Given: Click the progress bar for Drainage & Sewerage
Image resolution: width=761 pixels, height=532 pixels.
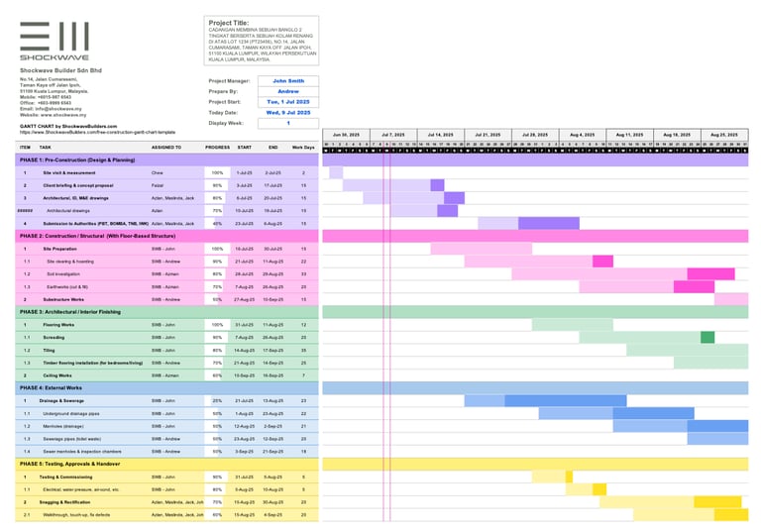Looking at the screenshot, I should [217, 401].
